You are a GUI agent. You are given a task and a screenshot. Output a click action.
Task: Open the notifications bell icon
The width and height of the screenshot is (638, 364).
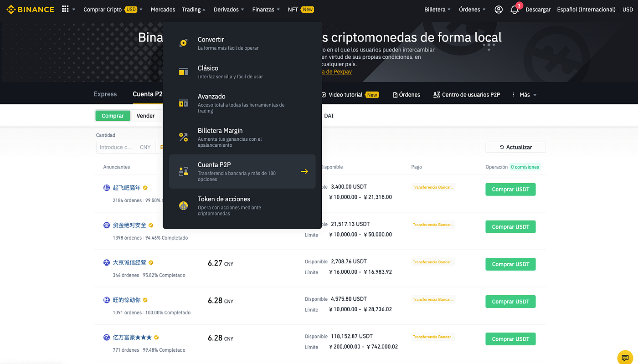click(x=515, y=10)
